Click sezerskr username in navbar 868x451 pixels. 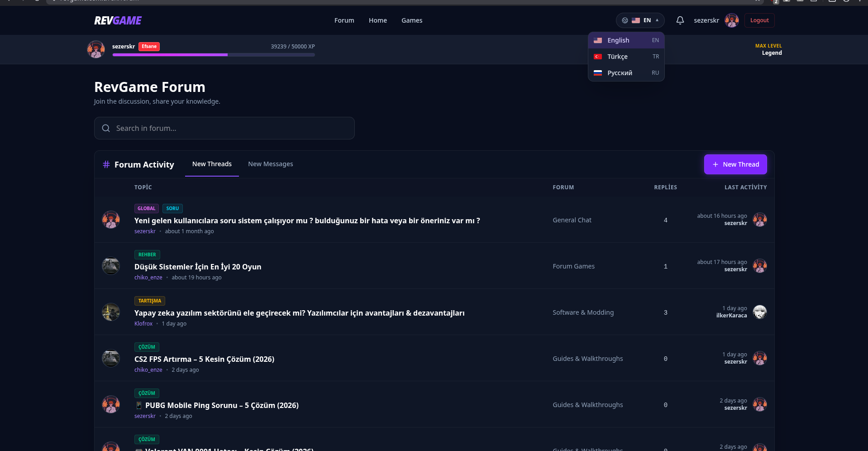click(706, 20)
